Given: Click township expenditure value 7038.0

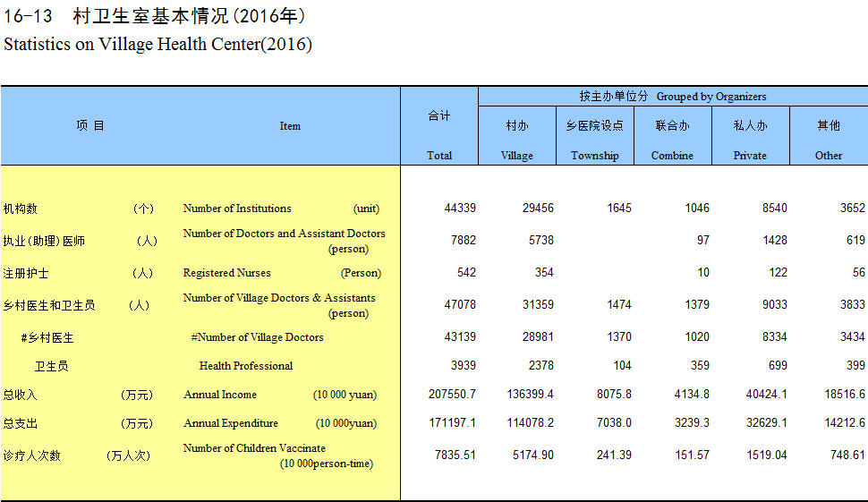Looking at the screenshot, I should [x=614, y=423].
